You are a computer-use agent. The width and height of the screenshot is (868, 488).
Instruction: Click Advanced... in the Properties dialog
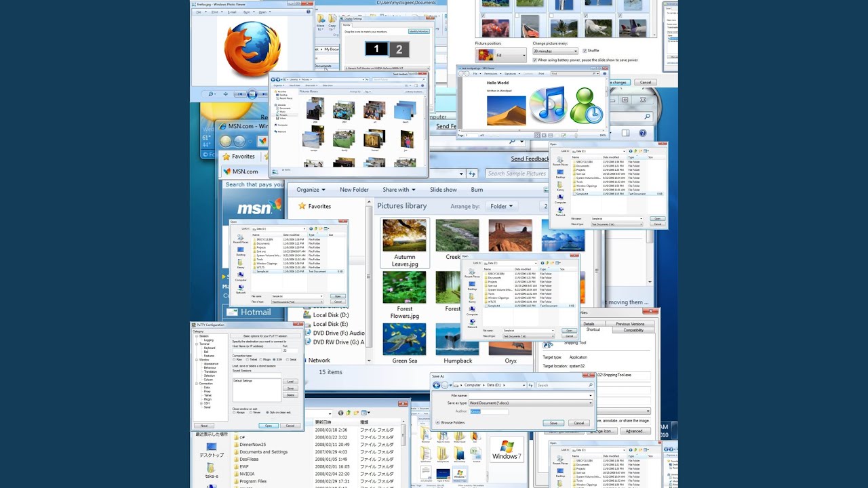click(x=634, y=431)
